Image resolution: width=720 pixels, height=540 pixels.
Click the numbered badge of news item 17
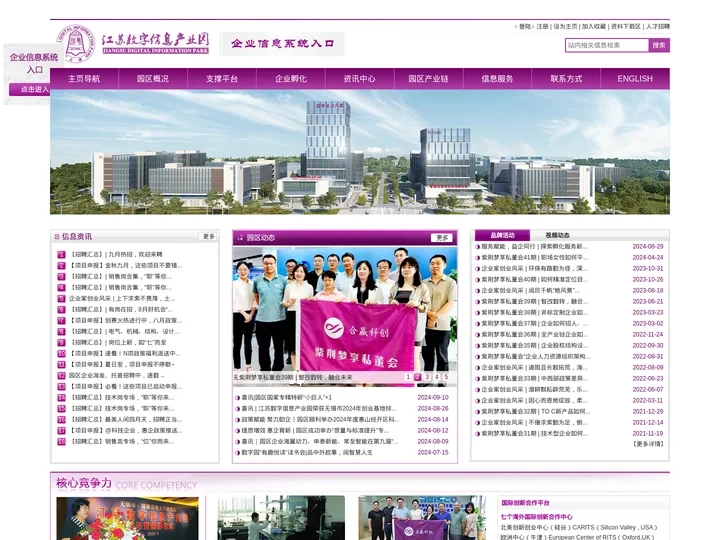61,431
